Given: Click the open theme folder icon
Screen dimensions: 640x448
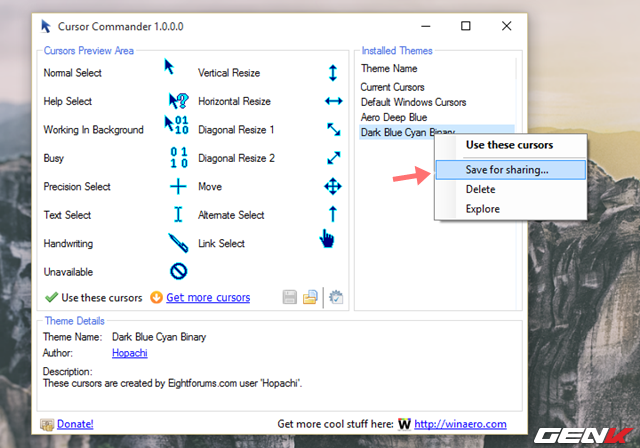Looking at the screenshot, I should point(311,297).
